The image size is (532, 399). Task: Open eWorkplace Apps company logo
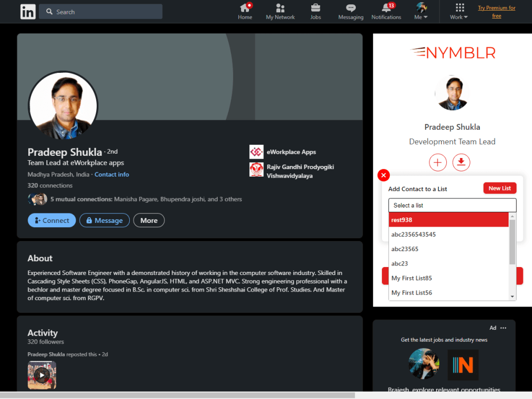pos(256,152)
